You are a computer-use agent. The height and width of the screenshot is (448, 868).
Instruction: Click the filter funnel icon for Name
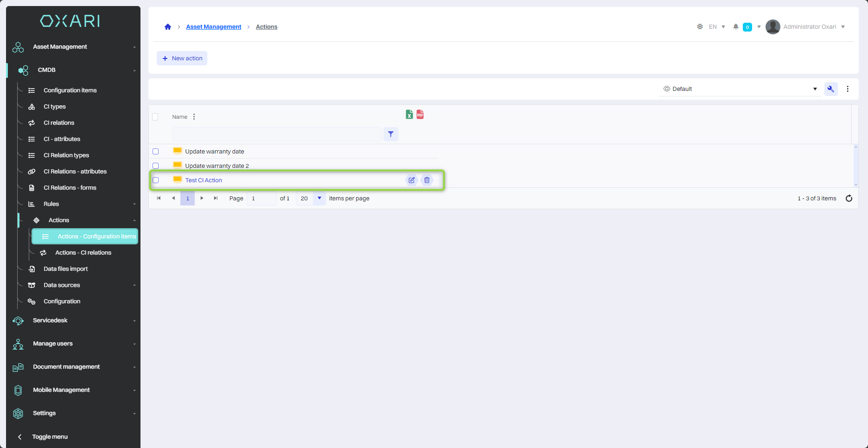click(391, 134)
